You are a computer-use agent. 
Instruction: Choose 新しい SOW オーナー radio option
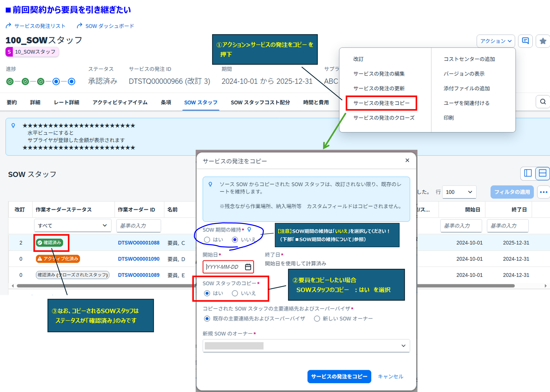[x=317, y=318]
